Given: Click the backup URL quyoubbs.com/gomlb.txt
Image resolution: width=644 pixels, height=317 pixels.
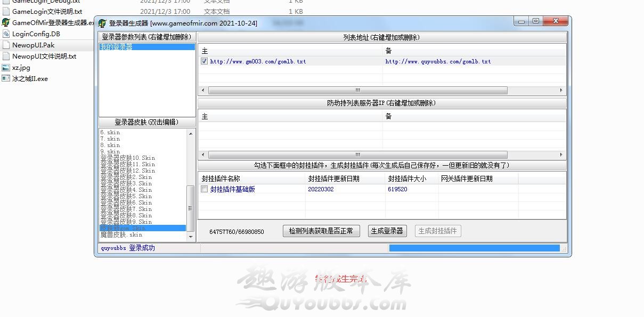Looking at the screenshot, I should (x=438, y=62).
